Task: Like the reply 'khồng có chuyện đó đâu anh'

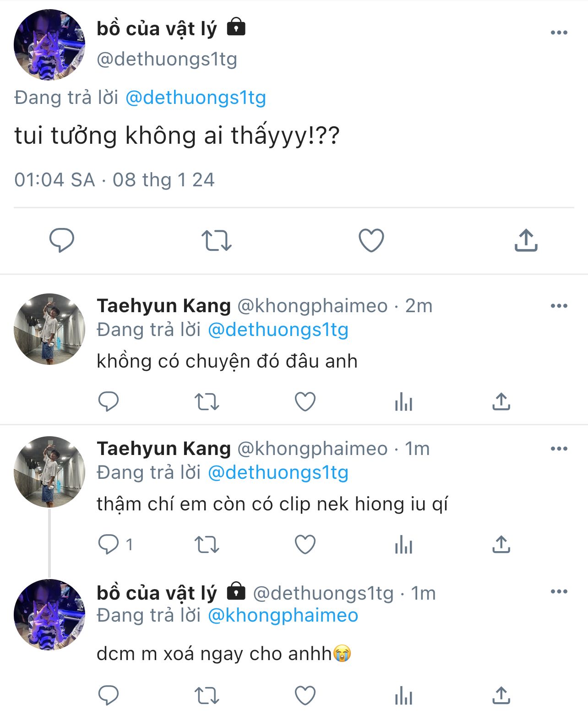Action: (x=305, y=402)
